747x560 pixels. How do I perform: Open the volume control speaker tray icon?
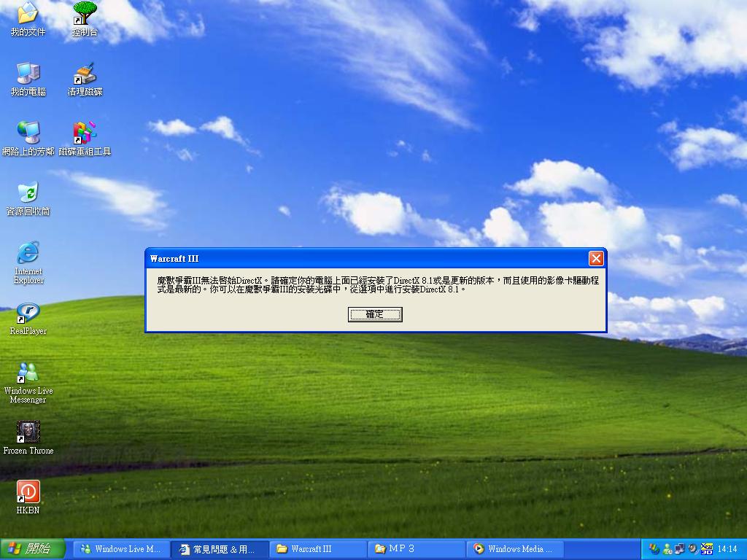692,548
